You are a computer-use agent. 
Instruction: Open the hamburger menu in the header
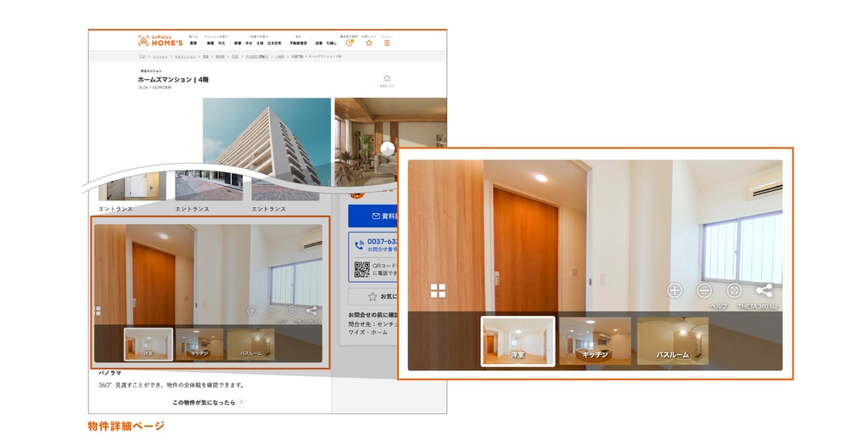pos(387,42)
